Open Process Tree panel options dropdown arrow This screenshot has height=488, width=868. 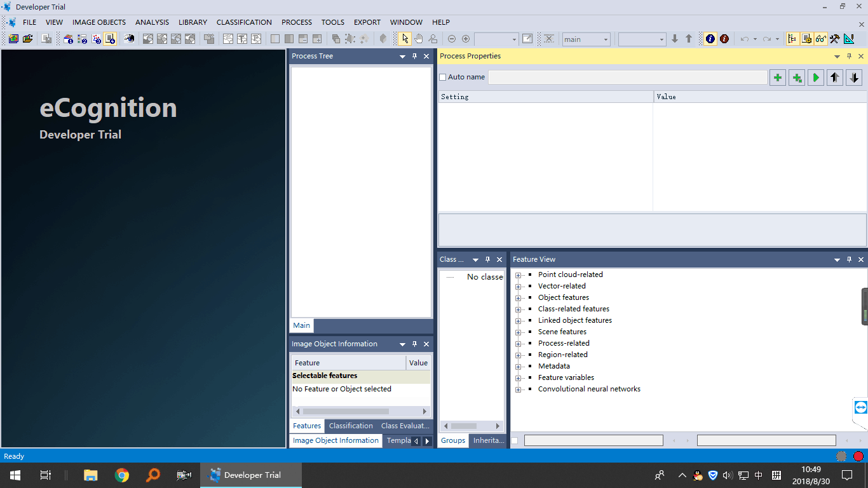(x=402, y=56)
